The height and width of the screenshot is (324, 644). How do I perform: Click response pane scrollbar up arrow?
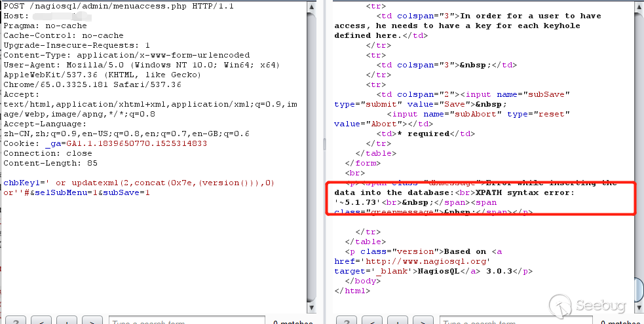point(639,7)
